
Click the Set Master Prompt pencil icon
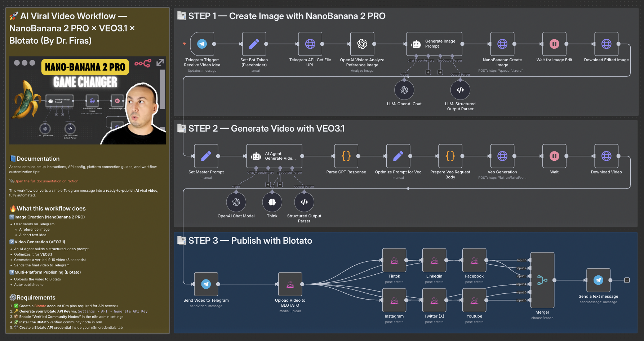click(x=206, y=156)
